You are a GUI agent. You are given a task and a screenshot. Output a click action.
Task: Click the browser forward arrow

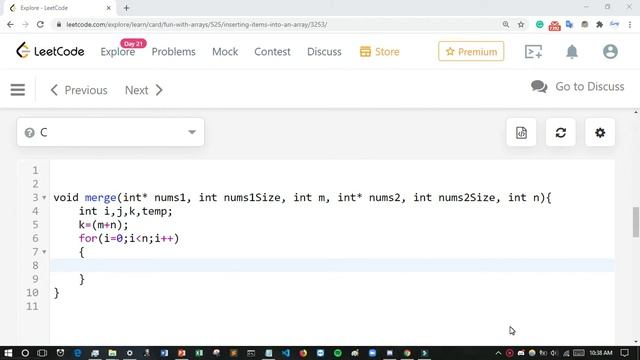25,24
